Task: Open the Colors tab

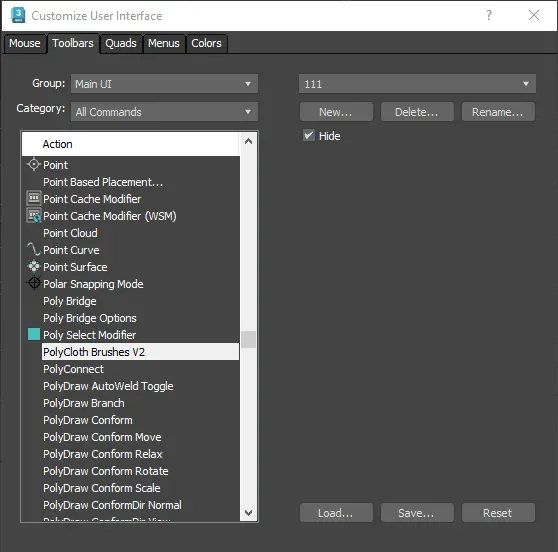Action: 206,43
